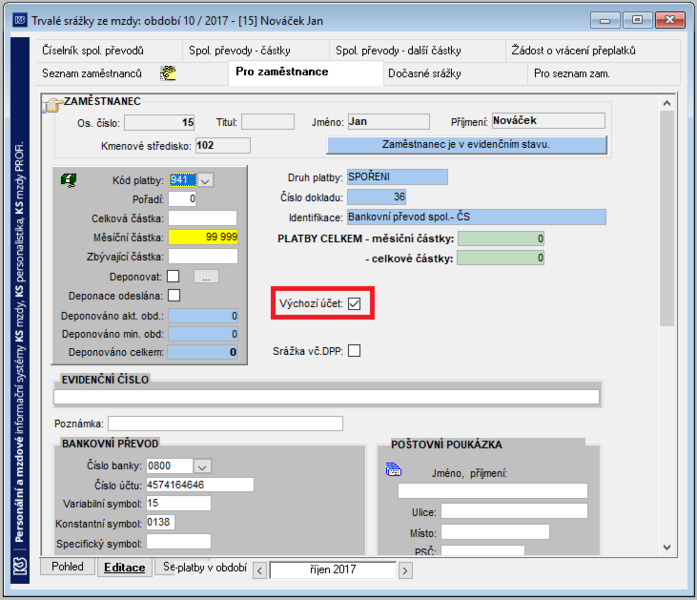Click the Specifický symbol field
This screenshot has width=697, height=600.
(179, 541)
